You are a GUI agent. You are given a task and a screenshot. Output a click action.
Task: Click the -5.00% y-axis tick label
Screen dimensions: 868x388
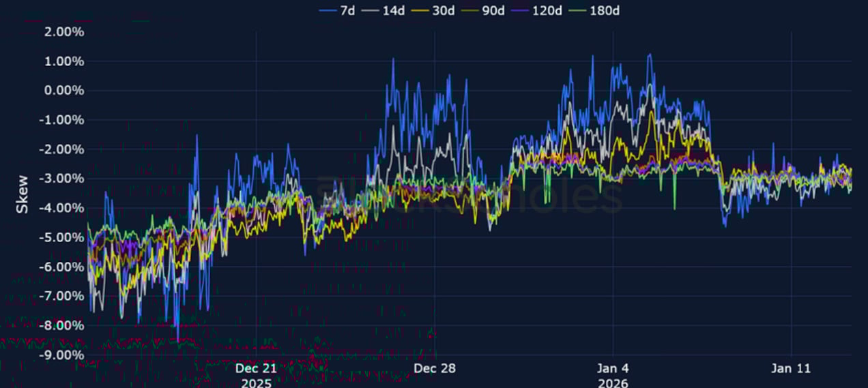(63, 237)
